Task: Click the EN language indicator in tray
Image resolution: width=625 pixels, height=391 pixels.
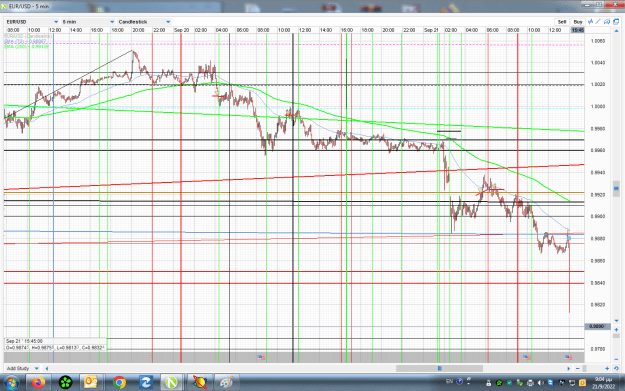Action: click(x=449, y=381)
